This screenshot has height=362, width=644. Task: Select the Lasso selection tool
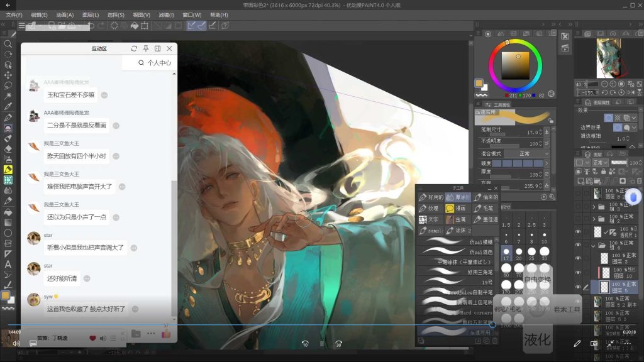(8, 85)
